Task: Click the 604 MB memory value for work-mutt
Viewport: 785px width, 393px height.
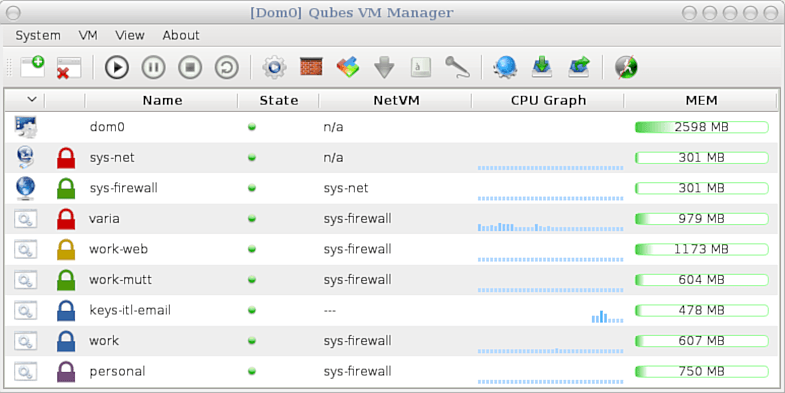Action: 701,280
